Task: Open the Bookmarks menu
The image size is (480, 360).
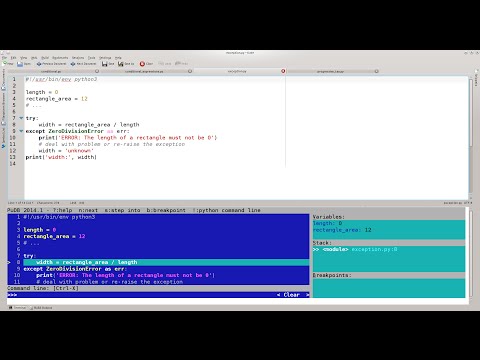Action: coord(60,58)
